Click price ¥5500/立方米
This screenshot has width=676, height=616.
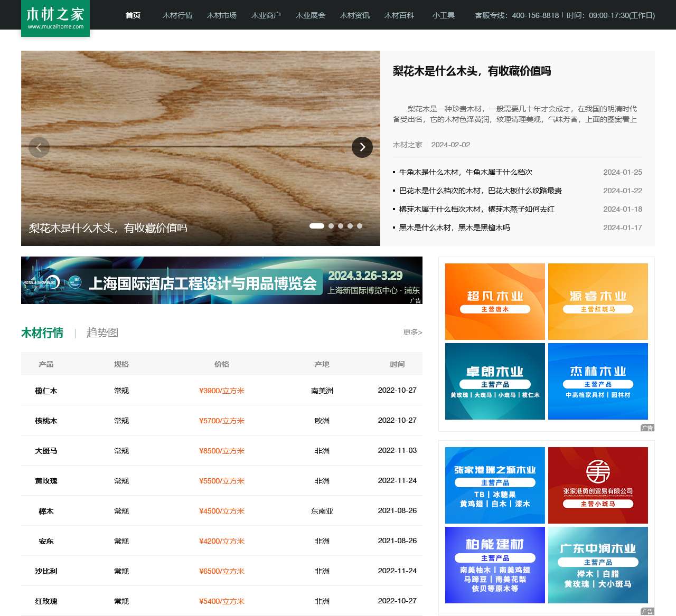(x=222, y=481)
